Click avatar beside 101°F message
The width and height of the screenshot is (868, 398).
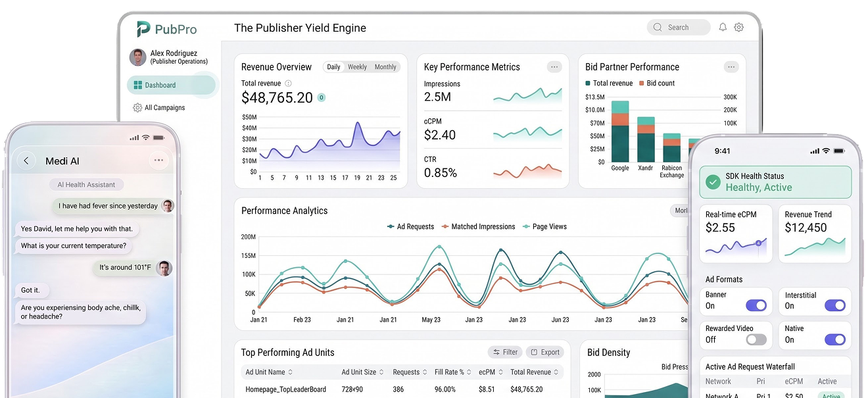[x=164, y=268]
